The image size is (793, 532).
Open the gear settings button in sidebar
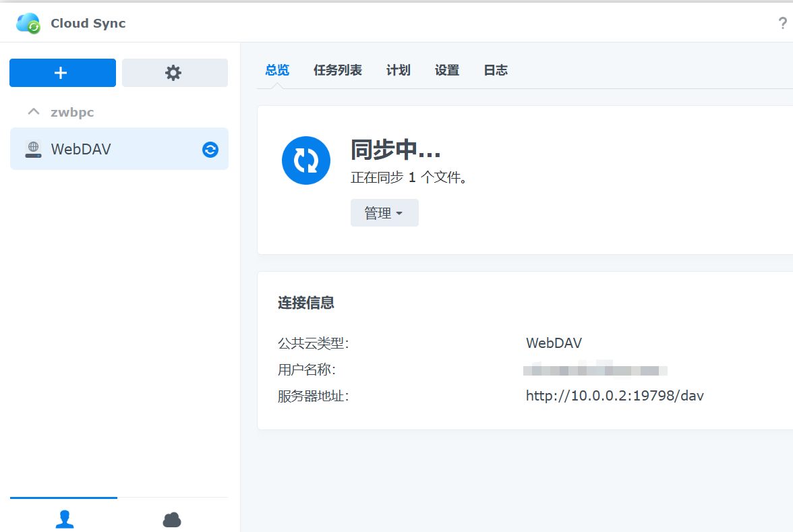pyautogui.click(x=174, y=73)
